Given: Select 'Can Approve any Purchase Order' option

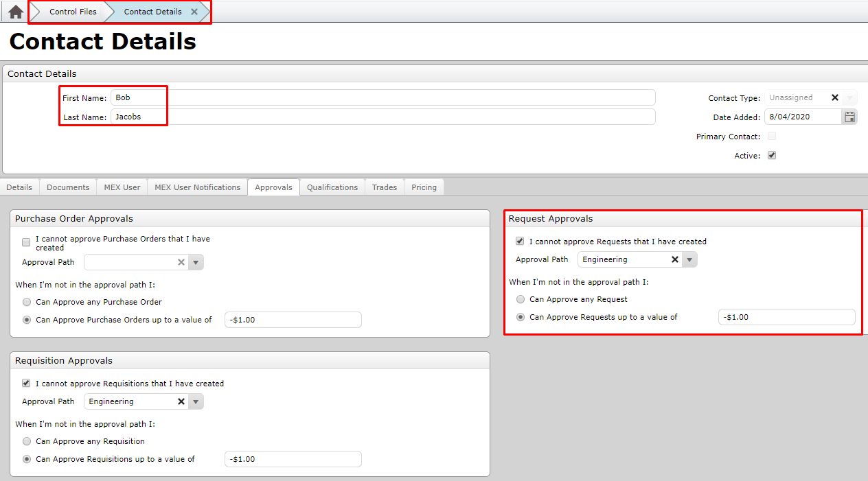Looking at the screenshot, I should (27, 302).
